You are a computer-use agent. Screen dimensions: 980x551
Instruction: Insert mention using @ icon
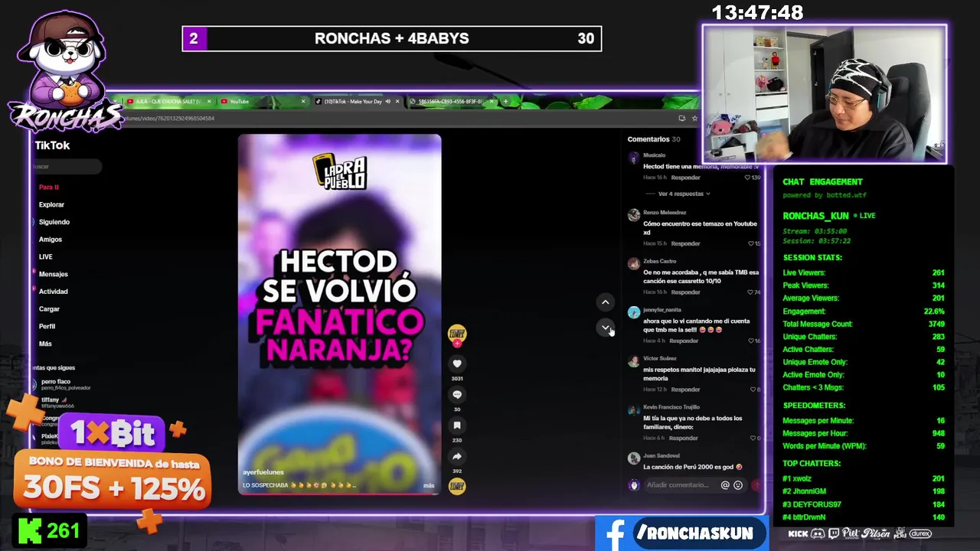[725, 485]
